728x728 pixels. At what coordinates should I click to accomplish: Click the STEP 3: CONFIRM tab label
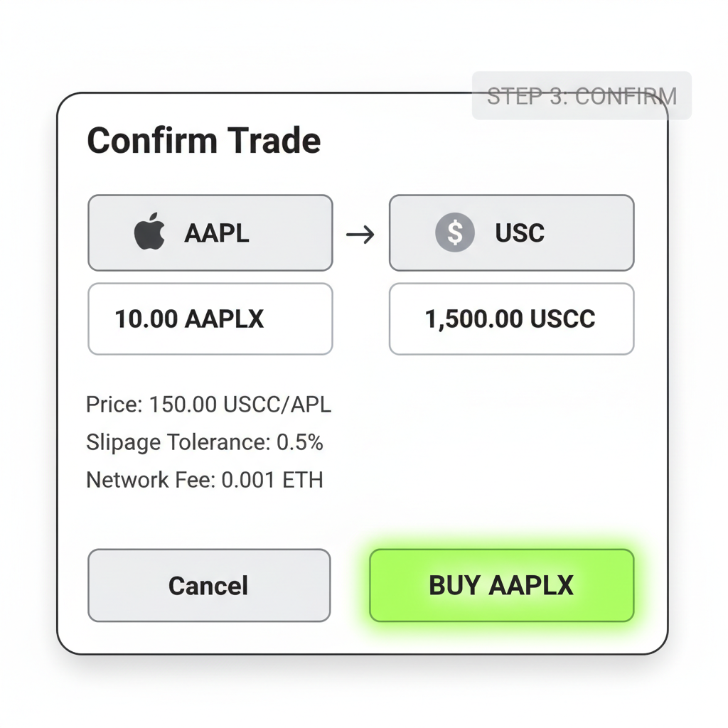(580, 95)
